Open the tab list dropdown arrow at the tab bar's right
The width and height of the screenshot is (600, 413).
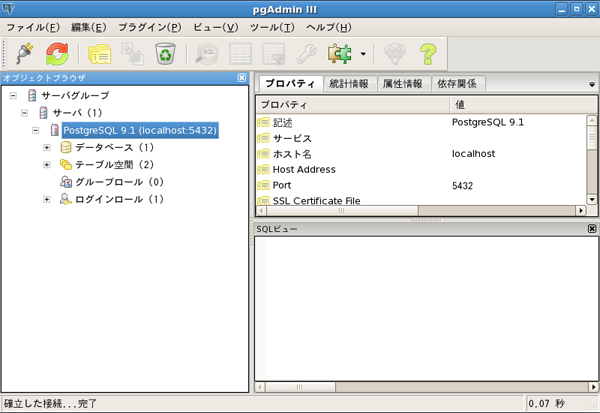point(592,85)
